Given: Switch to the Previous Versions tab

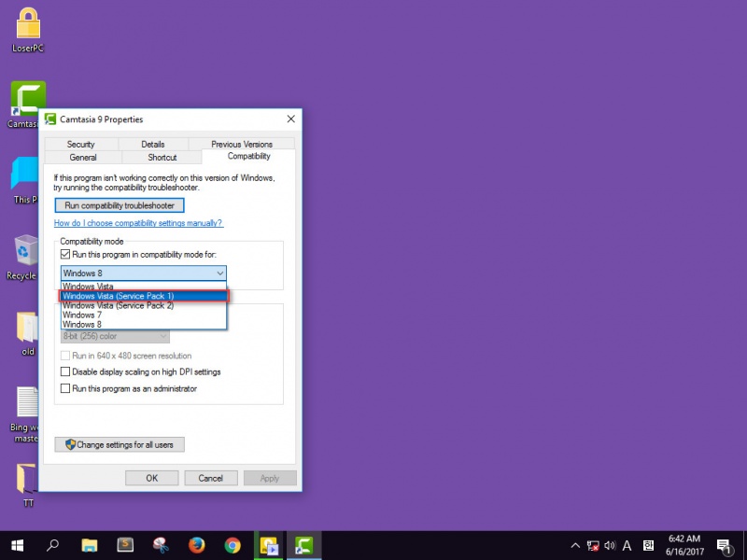Looking at the screenshot, I should click(x=242, y=144).
